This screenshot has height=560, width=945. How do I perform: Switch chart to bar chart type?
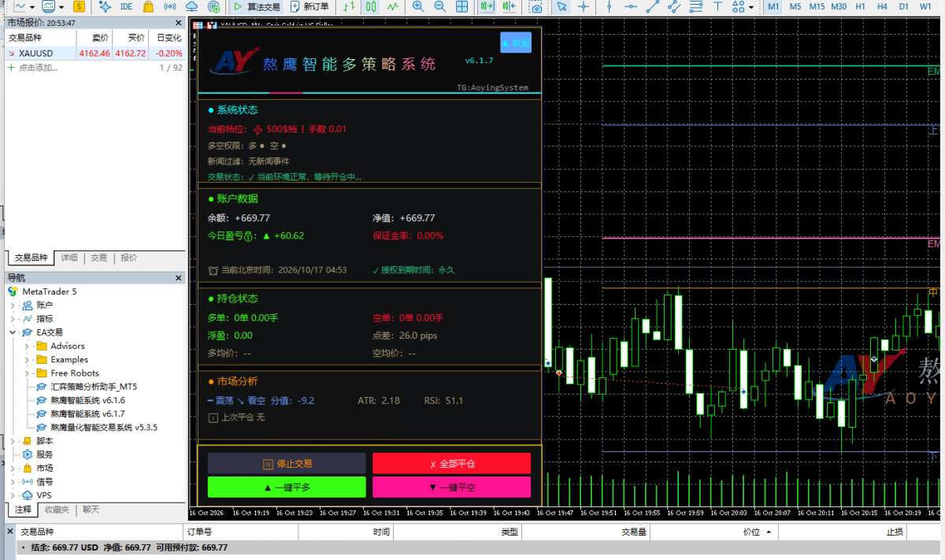pos(349,6)
